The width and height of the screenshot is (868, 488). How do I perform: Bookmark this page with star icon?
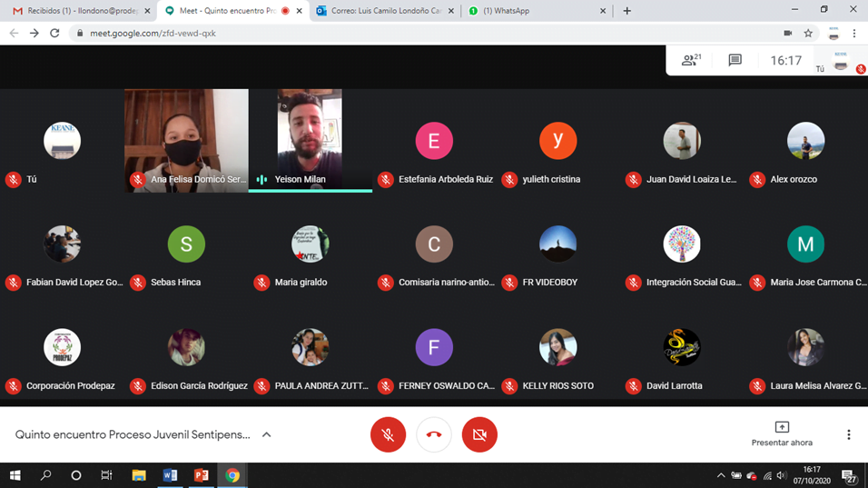(808, 34)
